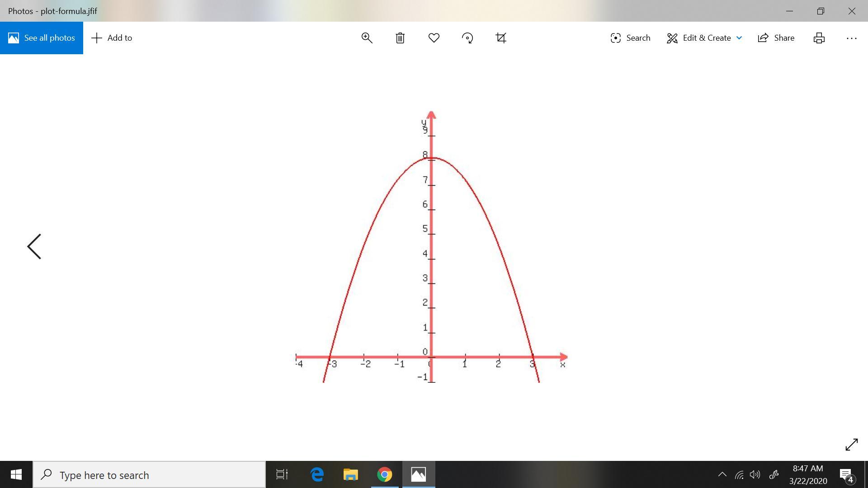
Task: Click the Type here to search box
Action: (x=149, y=475)
